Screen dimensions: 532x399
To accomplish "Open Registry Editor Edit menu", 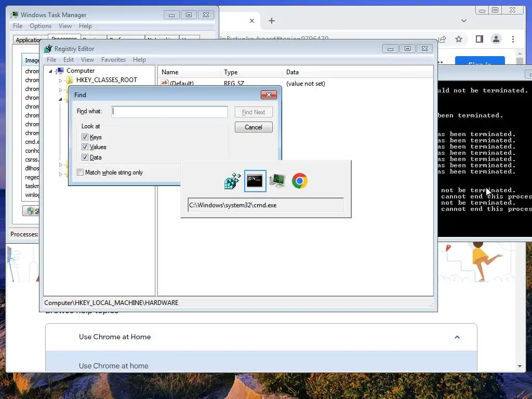I will [69, 60].
